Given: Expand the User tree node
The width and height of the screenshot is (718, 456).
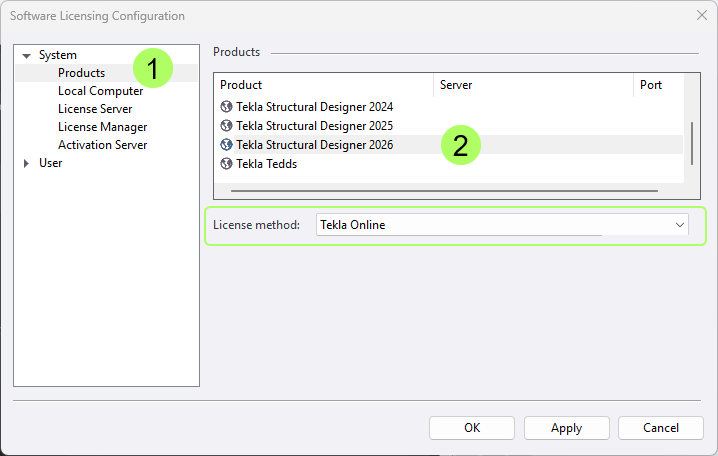Looking at the screenshot, I should click(27, 163).
